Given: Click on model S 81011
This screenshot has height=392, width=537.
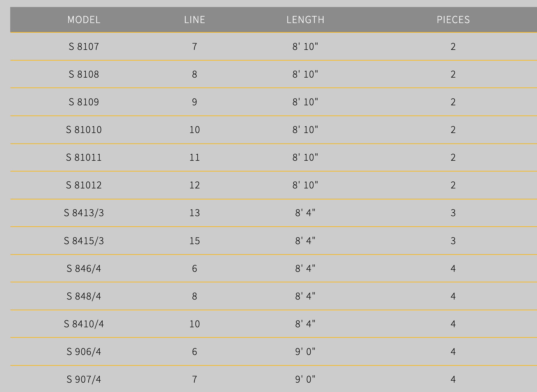Looking at the screenshot, I should [x=84, y=157].
